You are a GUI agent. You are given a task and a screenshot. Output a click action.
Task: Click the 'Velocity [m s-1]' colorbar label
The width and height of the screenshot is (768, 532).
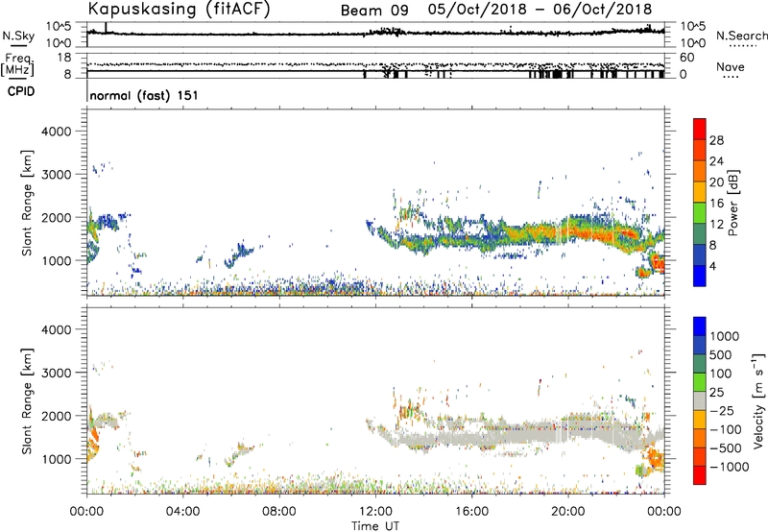click(758, 400)
